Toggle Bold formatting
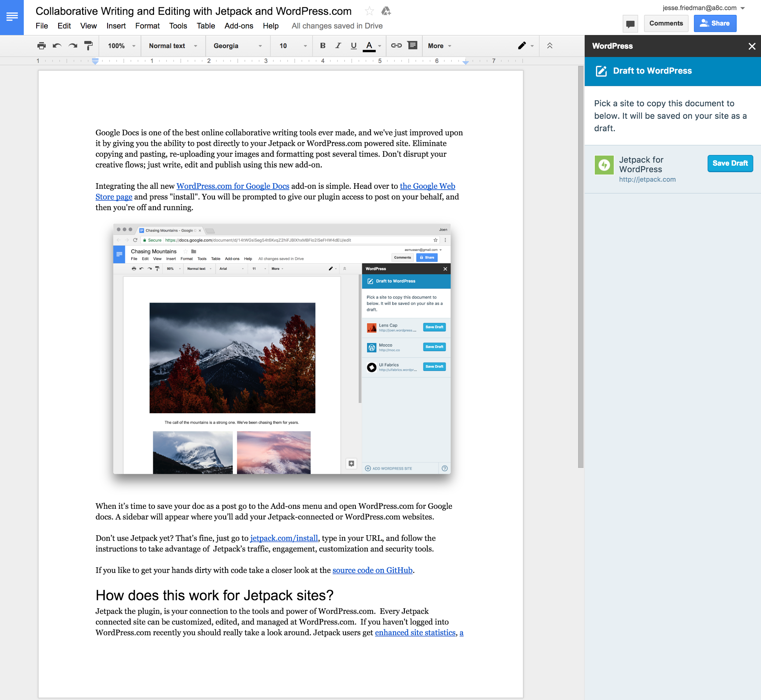Image resolution: width=761 pixels, height=700 pixels. 323,46
